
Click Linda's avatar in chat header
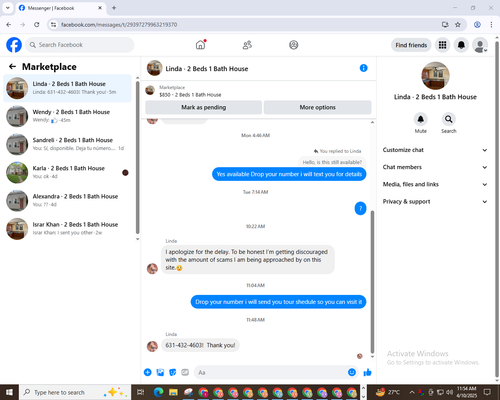click(155, 68)
